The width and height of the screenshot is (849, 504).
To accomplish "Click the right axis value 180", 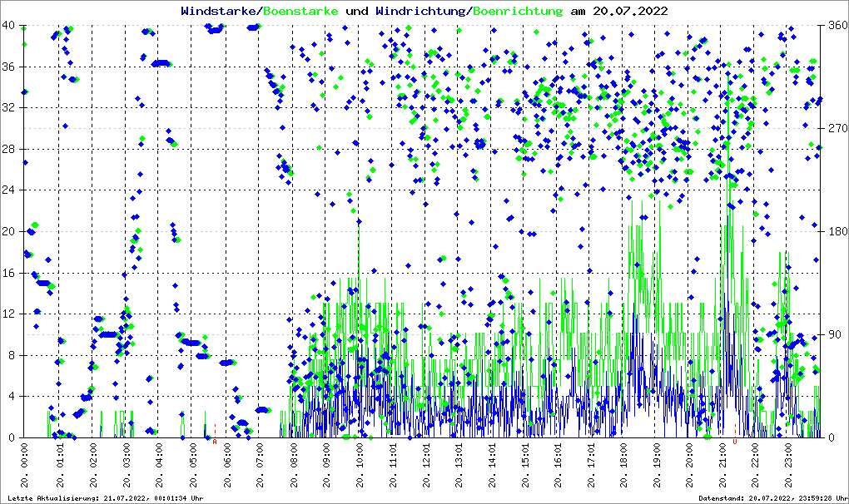I will tap(835, 232).
